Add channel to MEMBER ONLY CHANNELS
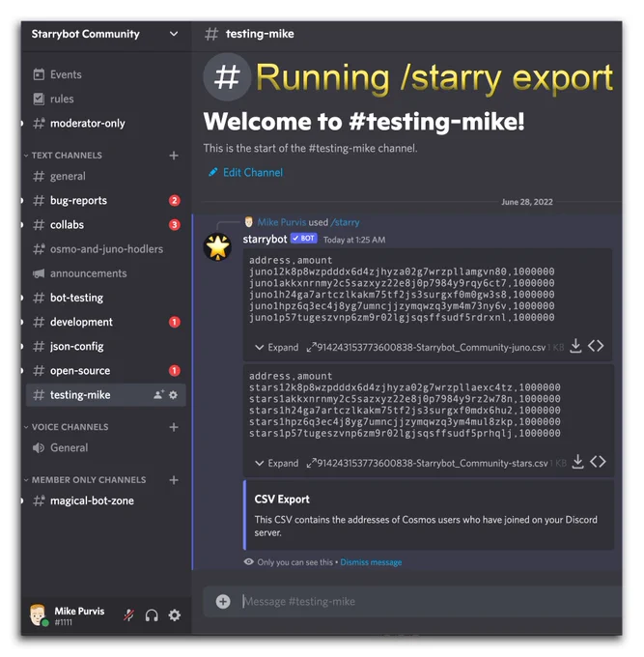 [174, 480]
